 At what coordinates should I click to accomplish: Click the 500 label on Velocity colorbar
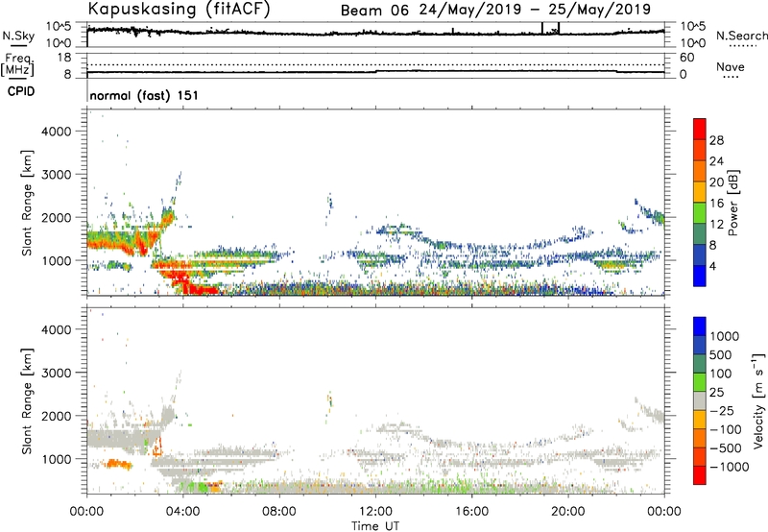pos(721,354)
